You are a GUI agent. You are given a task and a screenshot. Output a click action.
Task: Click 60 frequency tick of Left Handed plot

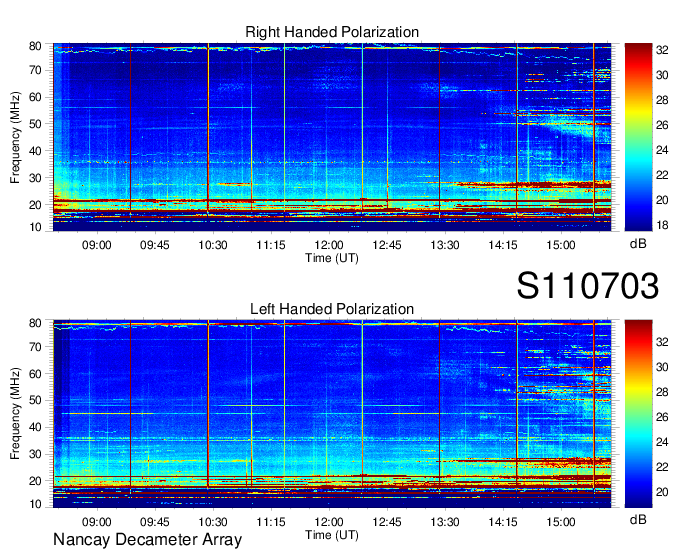point(35,374)
